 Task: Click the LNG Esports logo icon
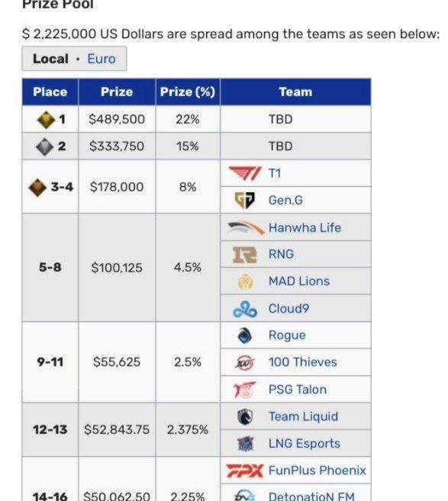(x=245, y=444)
